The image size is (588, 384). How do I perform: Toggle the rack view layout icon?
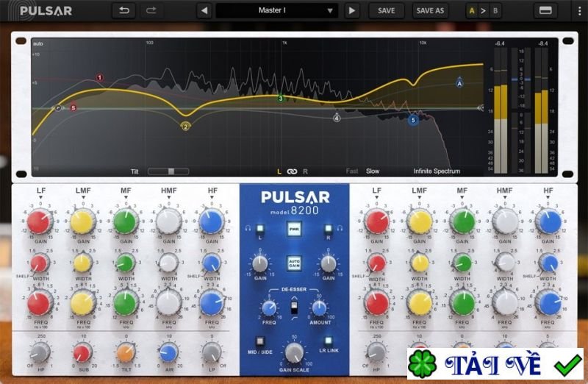[545, 10]
